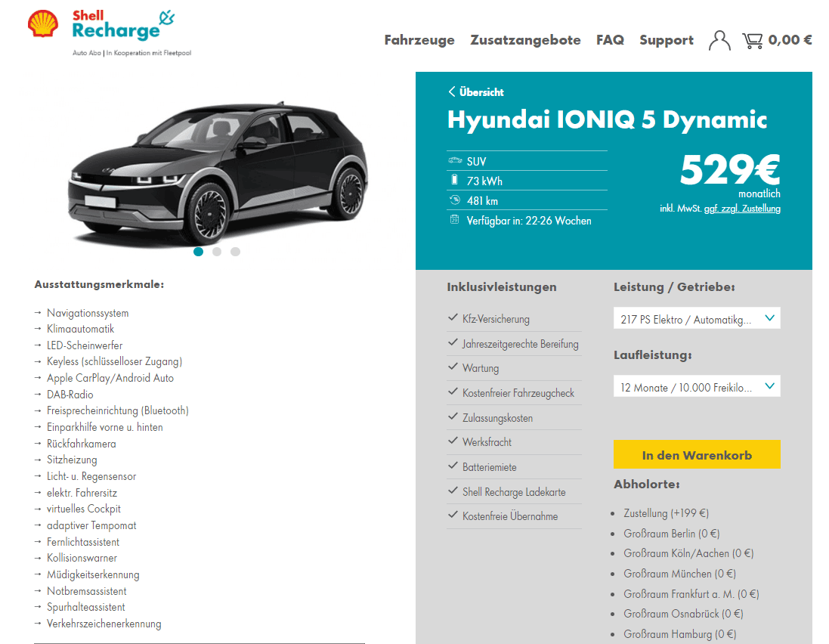This screenshot has height=644, width=829.
Task: Open the Support menu item
Action: click(x=667, y=40)
